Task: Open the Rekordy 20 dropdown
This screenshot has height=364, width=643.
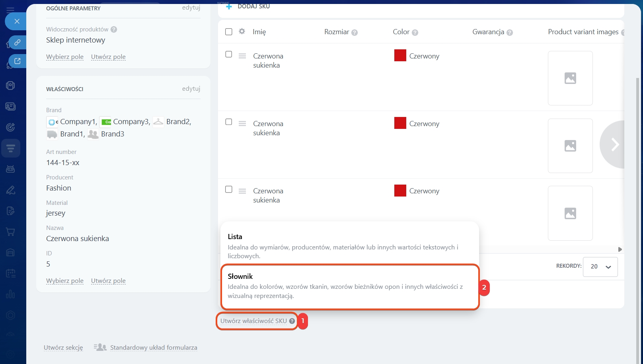Action: 600,267
